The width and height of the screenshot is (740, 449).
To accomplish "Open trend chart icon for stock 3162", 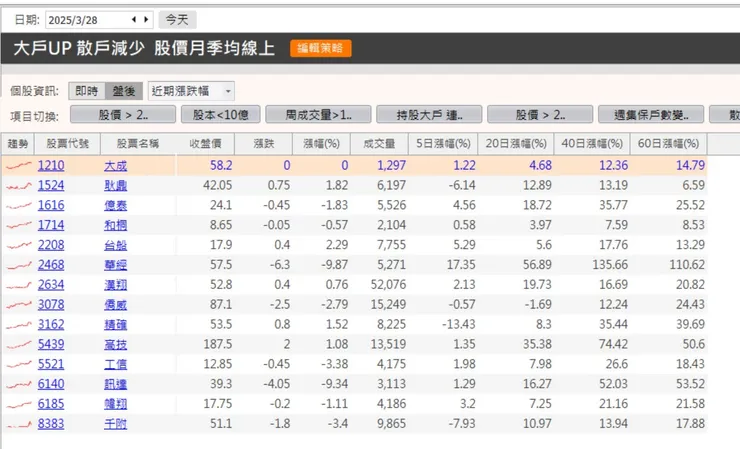I will (19, 324).
